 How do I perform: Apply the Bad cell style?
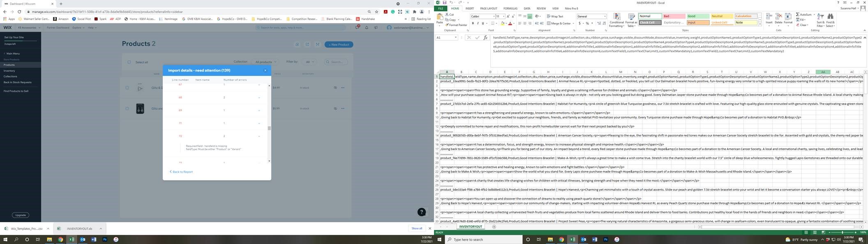coord(674,16)
